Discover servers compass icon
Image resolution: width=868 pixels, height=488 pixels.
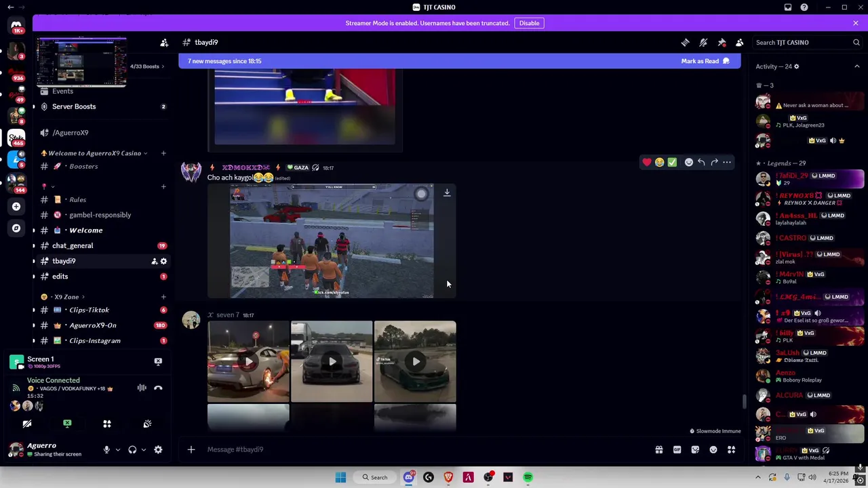point(16,228)
